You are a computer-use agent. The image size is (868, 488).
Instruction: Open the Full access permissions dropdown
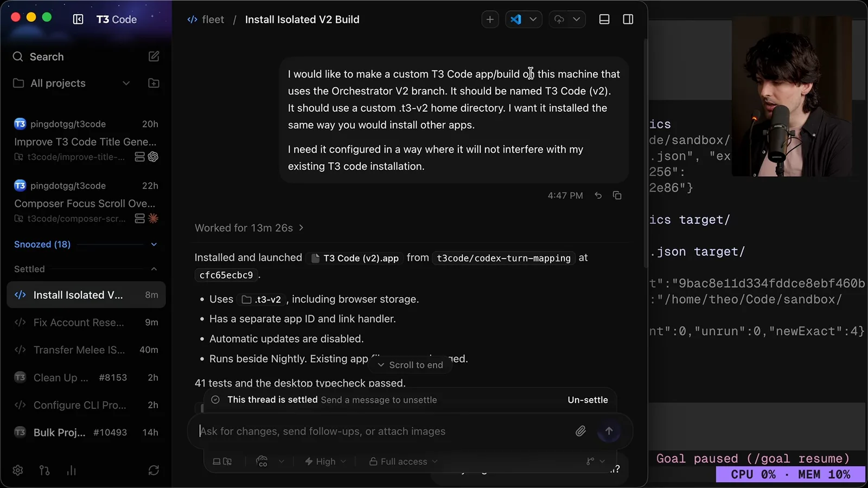tap(404, 461)
